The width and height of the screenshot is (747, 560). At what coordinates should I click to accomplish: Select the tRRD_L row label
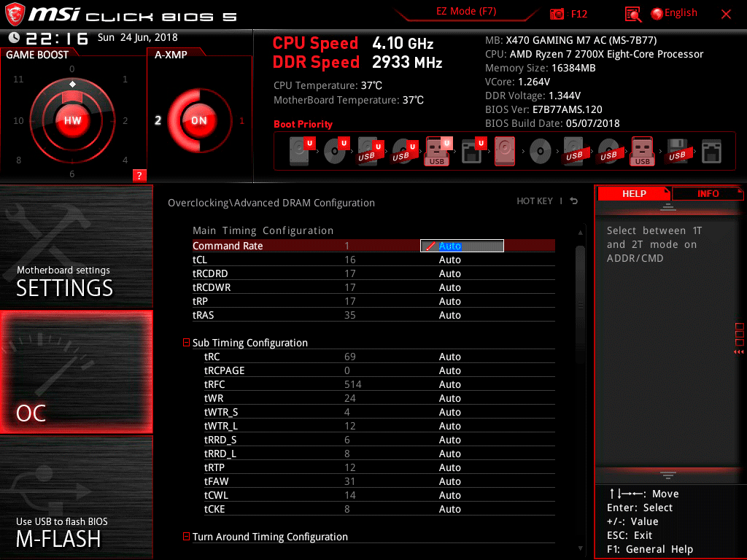(x=220, y=454)
